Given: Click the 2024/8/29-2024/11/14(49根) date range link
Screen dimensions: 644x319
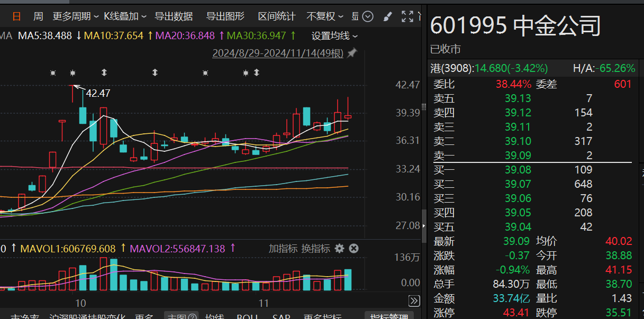Looking at the screenshot, I should (x=278, y=53).
